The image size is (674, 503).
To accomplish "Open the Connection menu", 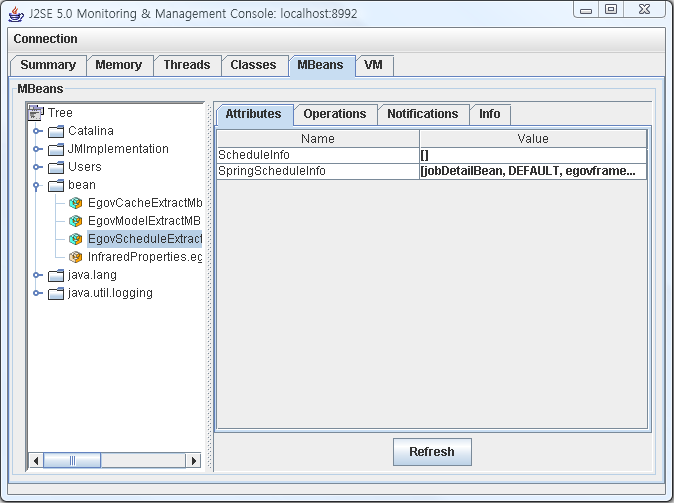I will coord(45,39).
